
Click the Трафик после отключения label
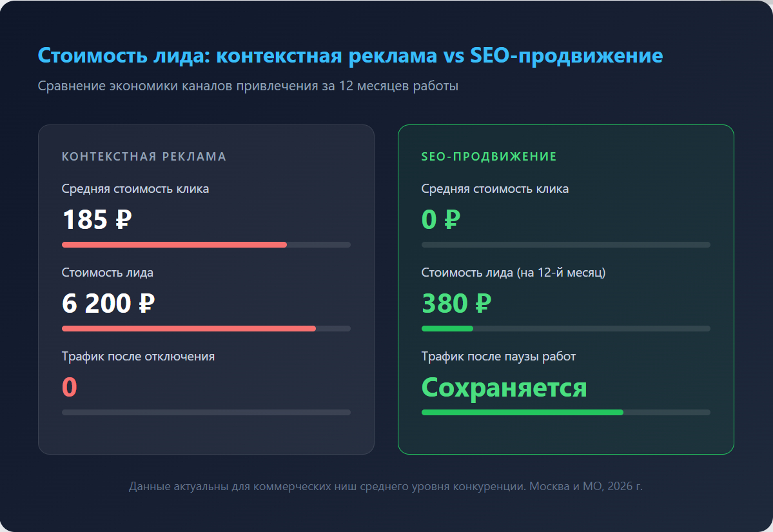click(138, 356)
